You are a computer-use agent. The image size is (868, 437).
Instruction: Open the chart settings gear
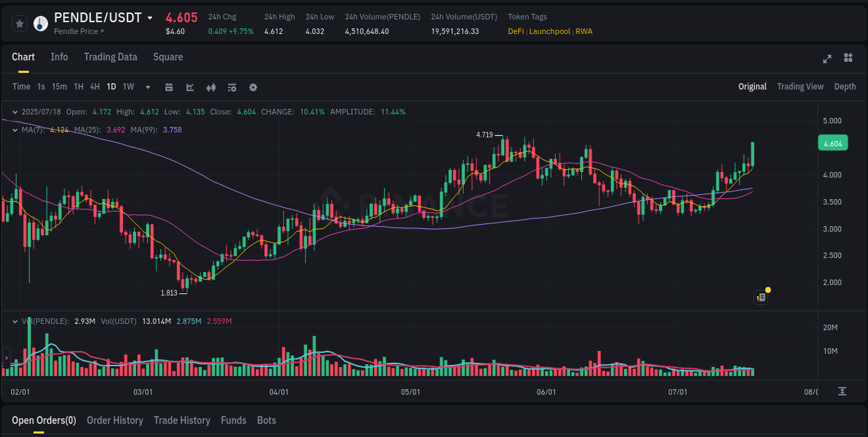(253, 87)
